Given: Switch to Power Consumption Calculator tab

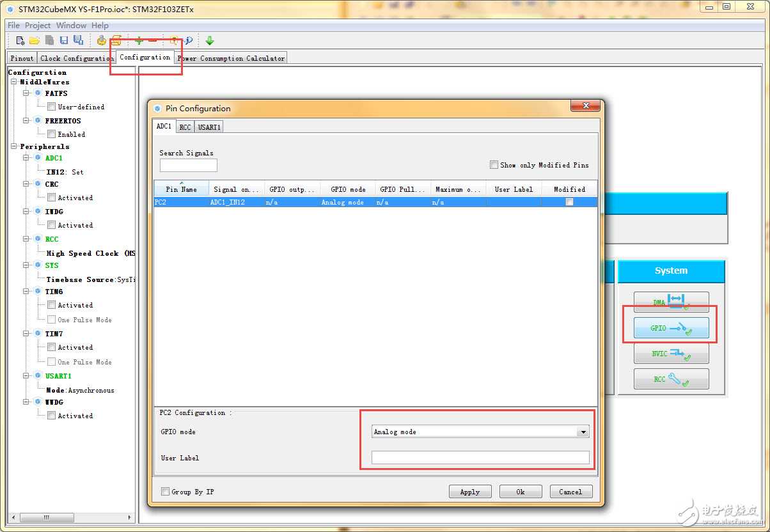Looking at the screenshot, I should (x=231, y=58).
